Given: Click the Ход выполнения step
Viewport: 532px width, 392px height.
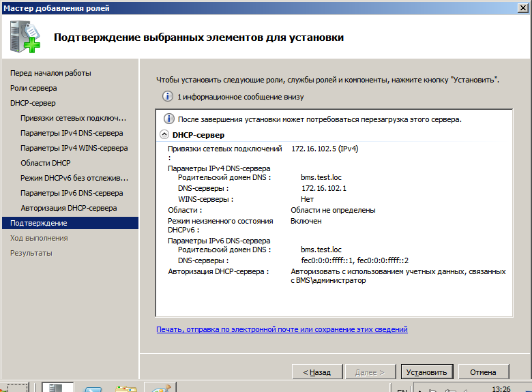Looking at the screenshot, I should pyautogui.click(x=39, y=238).
